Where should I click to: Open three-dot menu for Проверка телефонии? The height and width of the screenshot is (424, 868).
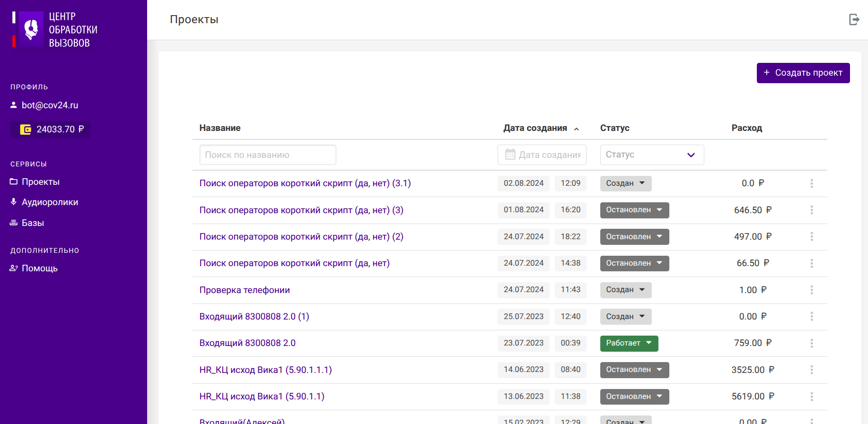(x=812, y=290)
